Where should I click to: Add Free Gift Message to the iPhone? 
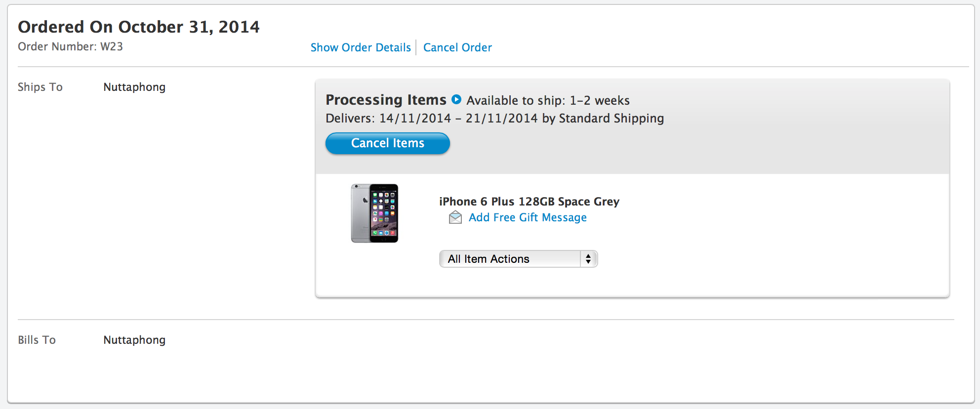click(x=528, y=217)
